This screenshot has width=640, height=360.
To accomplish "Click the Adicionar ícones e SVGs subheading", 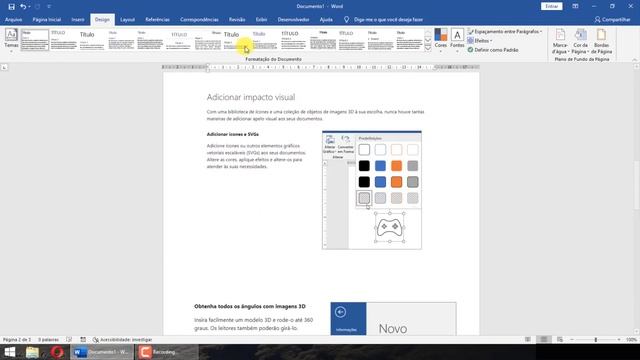I will coord(233,134).
